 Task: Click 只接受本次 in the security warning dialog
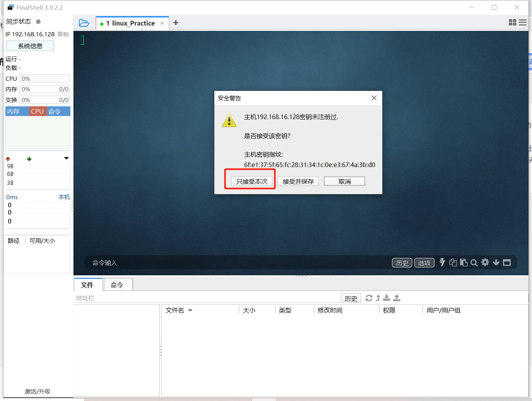tap(251, 181)
